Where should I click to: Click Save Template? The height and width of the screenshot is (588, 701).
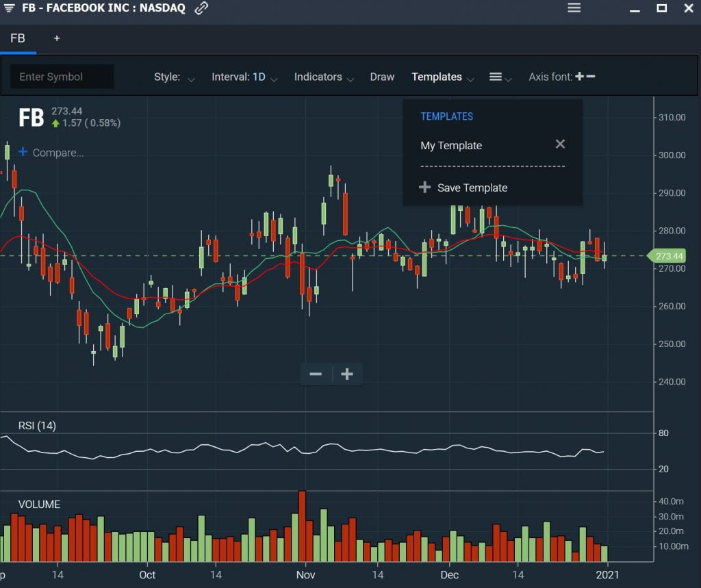472,187
